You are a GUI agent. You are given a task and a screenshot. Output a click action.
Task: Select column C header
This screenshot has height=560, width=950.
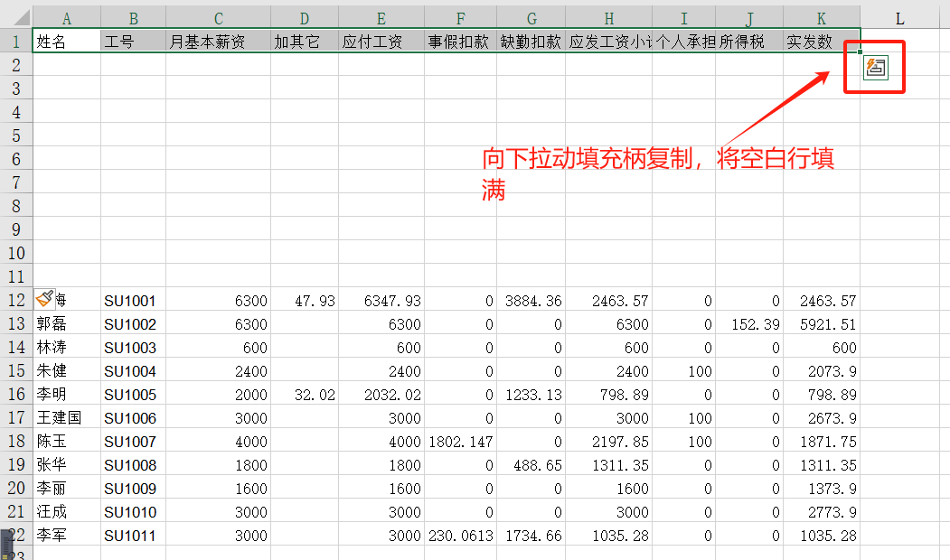point(218,18)
